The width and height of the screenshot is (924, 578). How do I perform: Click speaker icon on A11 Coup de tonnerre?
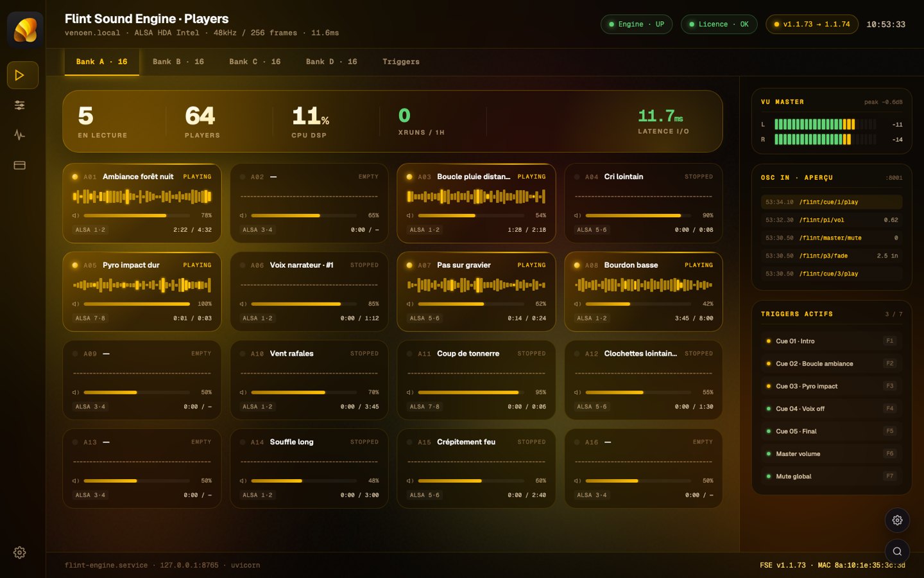click(x=410, y=392)
